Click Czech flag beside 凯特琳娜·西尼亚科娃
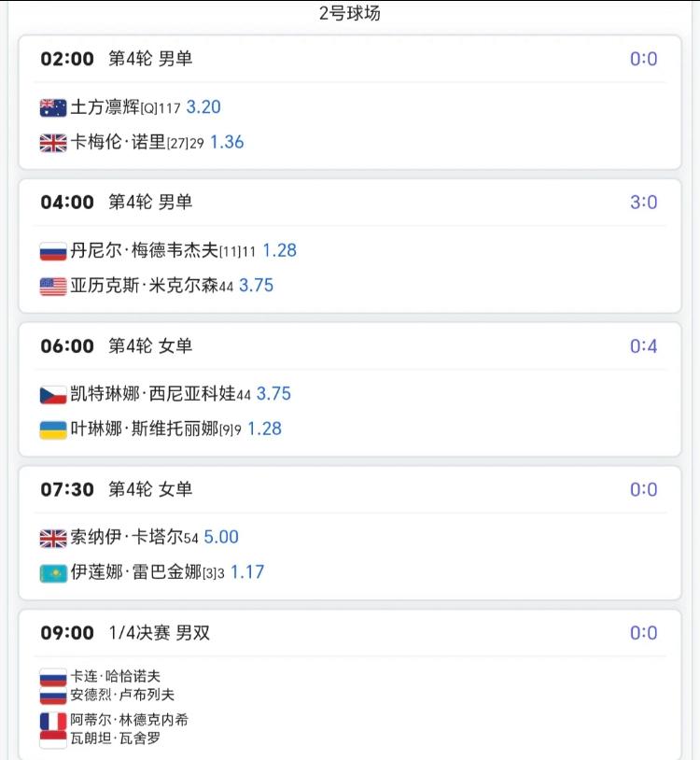The image size is (700, 760). pos(53,395)
